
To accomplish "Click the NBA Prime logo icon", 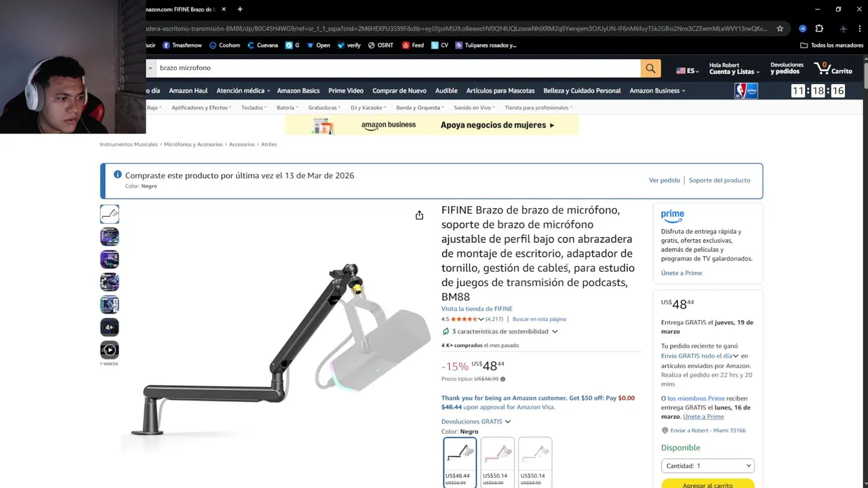I will (x=746, y=91).
